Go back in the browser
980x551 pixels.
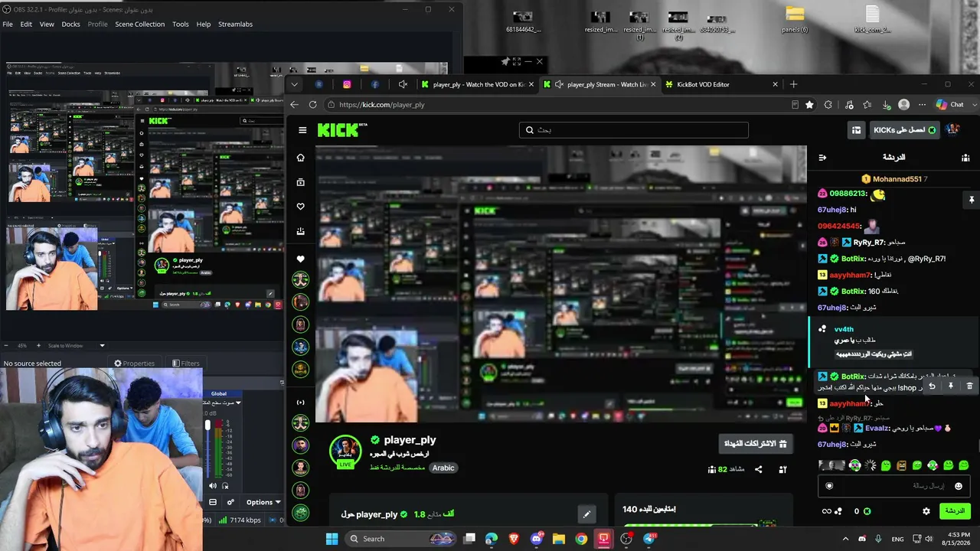(294, 105)
